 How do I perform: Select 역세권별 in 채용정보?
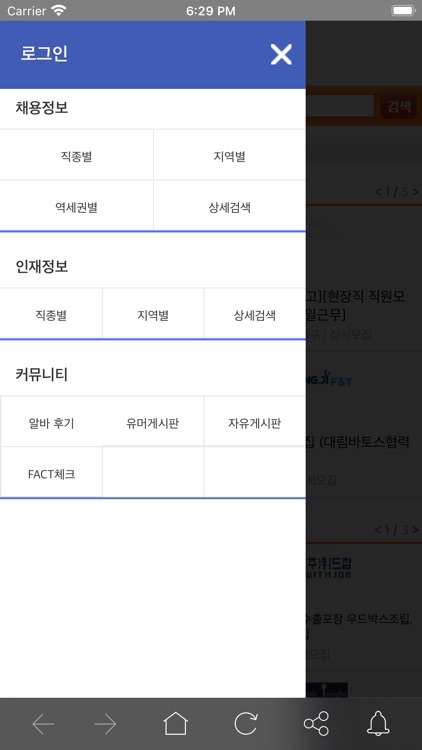77,207
